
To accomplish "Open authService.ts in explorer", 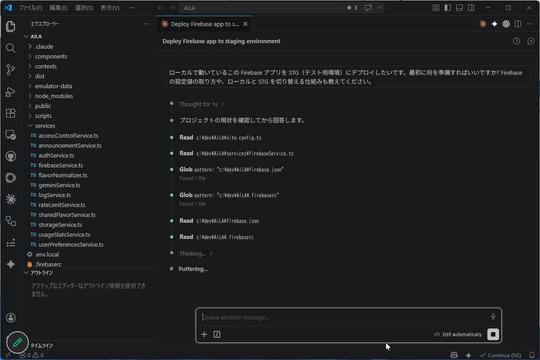I will [x=56, y=155].
